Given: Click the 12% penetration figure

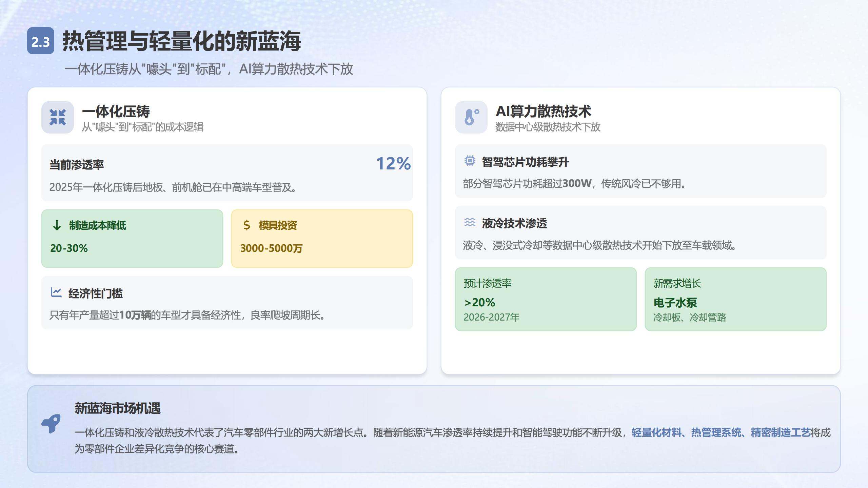Looking at the screenshot, I should coord(393,164).
